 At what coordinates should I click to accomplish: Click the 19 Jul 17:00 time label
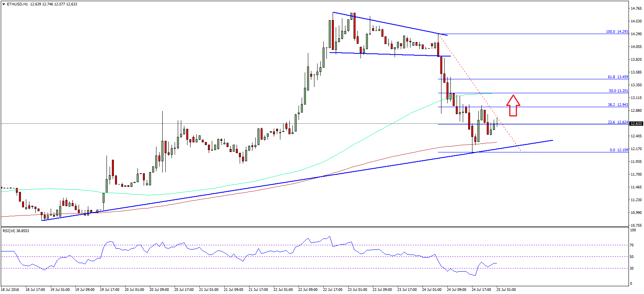point(110,289)
